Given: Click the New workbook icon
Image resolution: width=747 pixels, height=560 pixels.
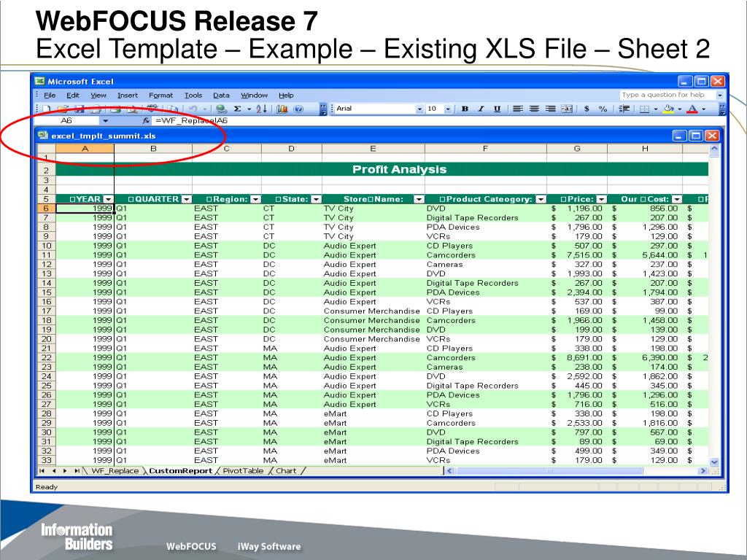Looking at the screenshot, I should [x=46, y=109].
